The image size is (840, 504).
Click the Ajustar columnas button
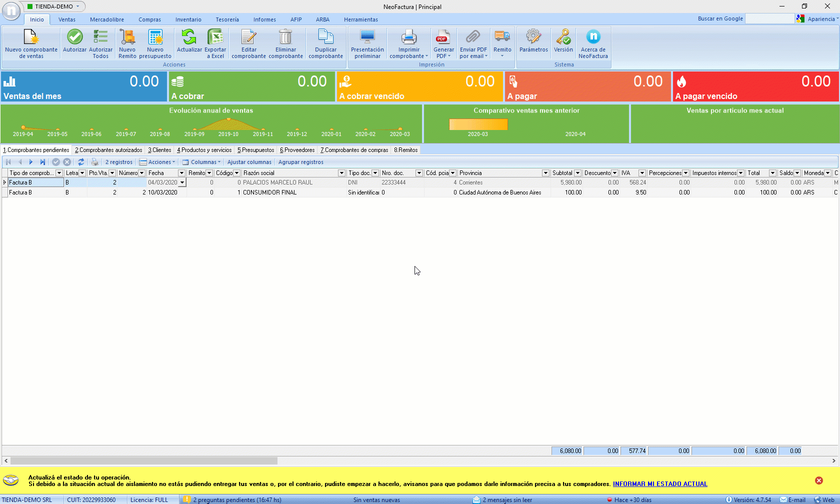[x=249, y=162]
